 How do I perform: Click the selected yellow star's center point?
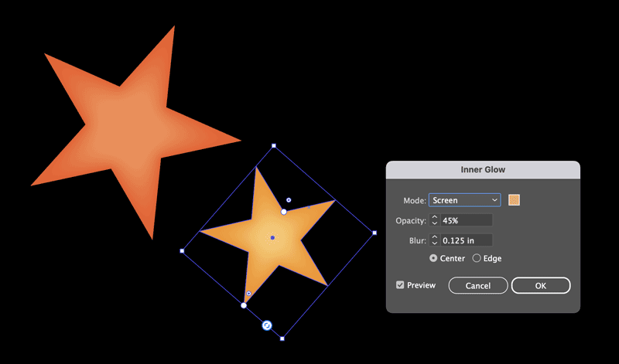(273, 238)
